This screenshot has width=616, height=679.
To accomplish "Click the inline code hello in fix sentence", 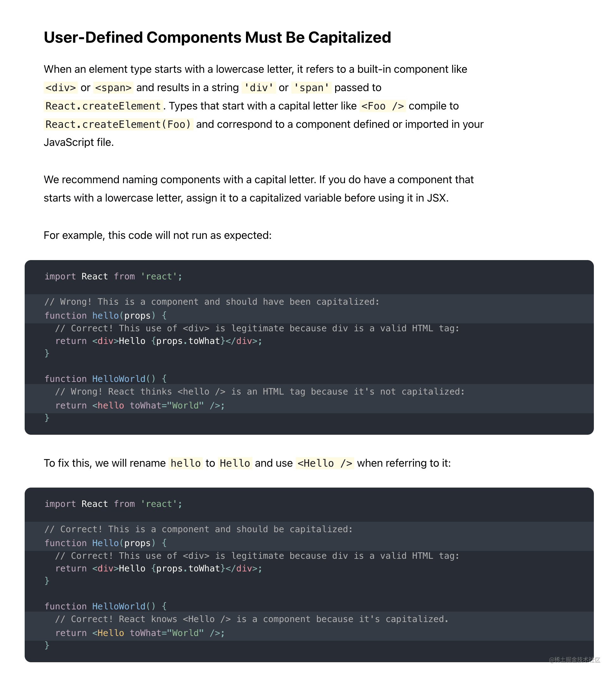I will click(x=186, y=463).
